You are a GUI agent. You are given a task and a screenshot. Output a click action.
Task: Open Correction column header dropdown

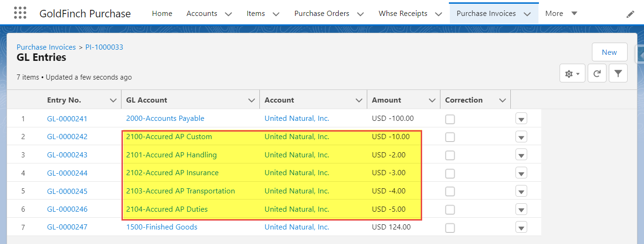[502, 100]
